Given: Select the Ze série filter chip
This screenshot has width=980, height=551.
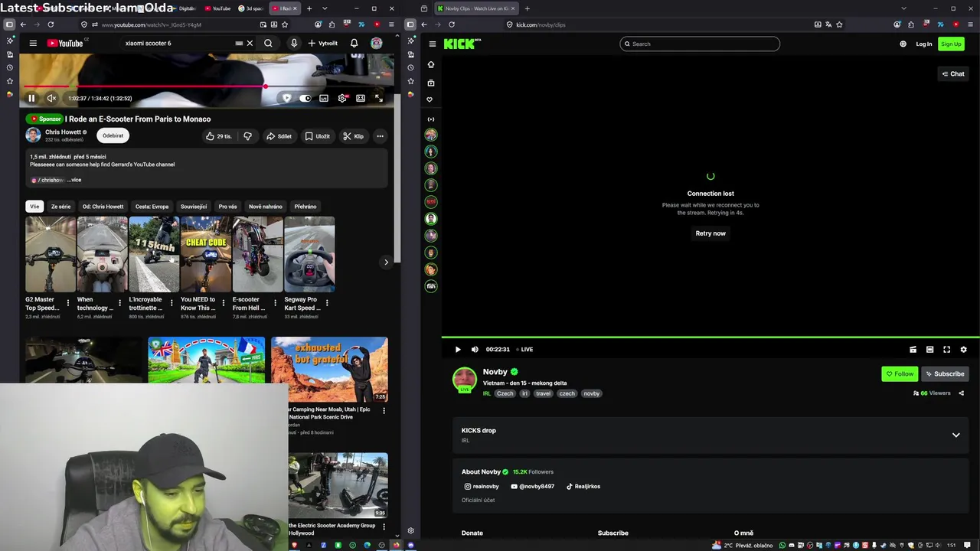Looking at the screenshot, I should coord(60,207).
